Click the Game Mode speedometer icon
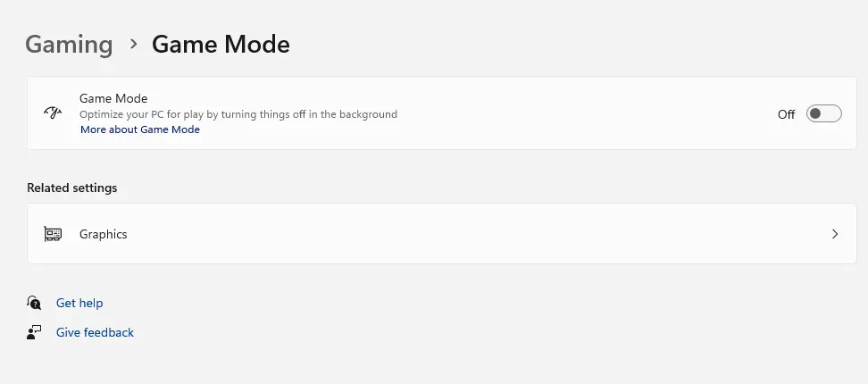 pyautogui.click(x=53, y=113)
